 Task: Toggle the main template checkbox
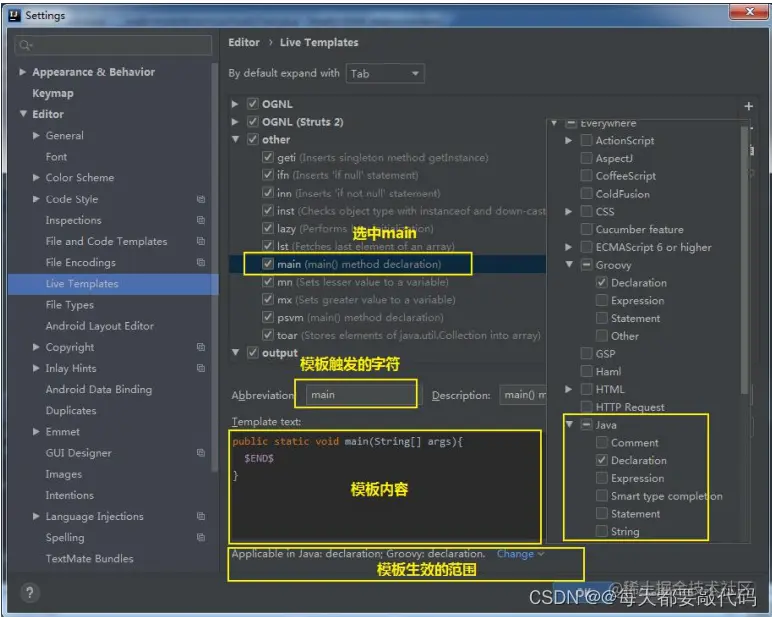pyautogui.click(x=267, y=264)
